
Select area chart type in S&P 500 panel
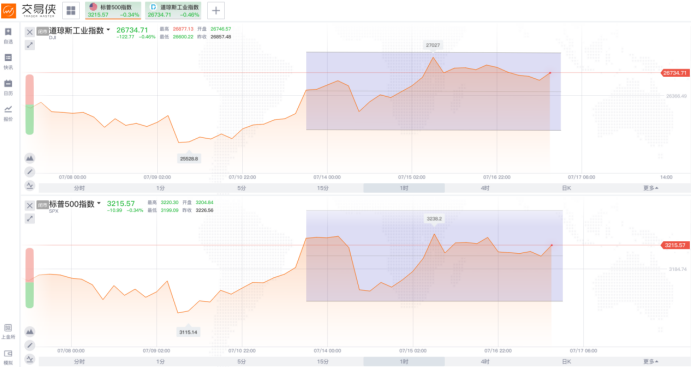tap(30, 331)
